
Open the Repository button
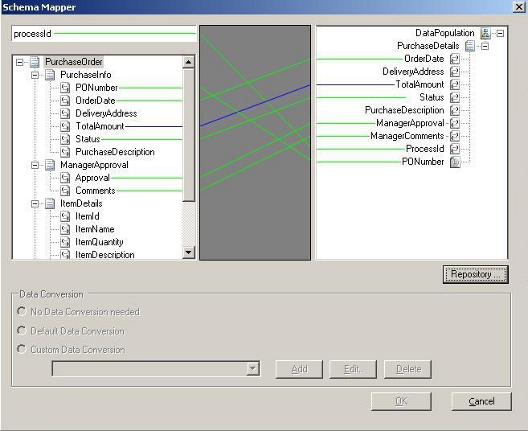[x=475, y=274]
